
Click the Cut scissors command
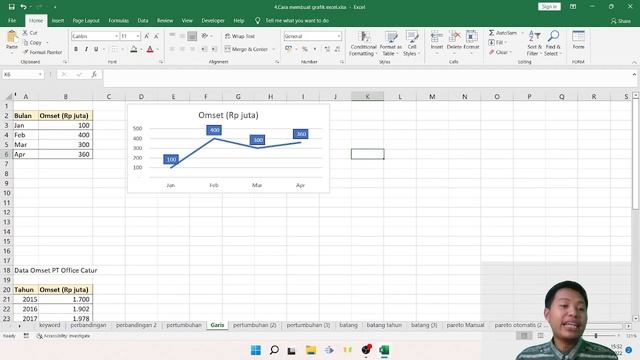click(30, 33)
